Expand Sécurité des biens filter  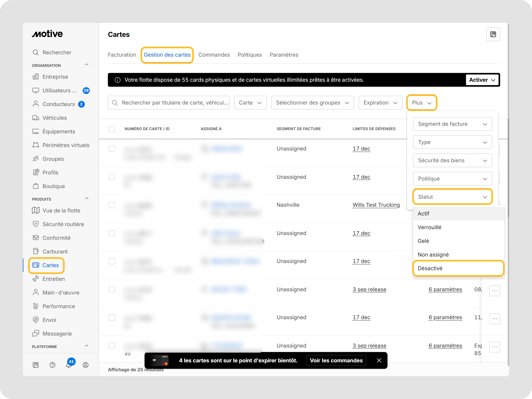(452, 160)
